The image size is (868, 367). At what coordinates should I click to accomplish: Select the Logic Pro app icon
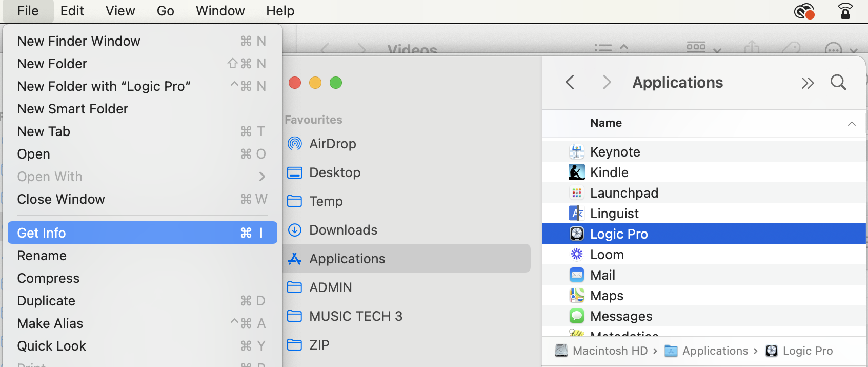click(577, 234)
